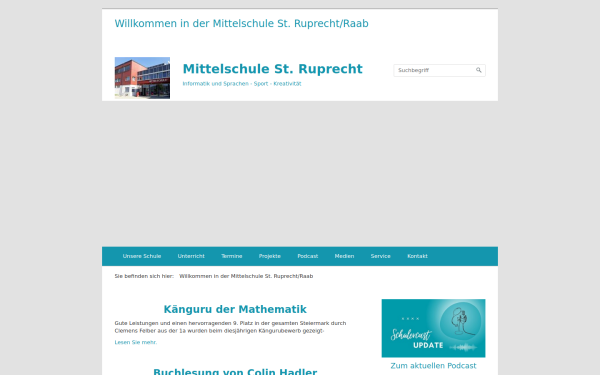
Task: Click the Schulencast Update podcast image
Action: click(x=433, y=328)
